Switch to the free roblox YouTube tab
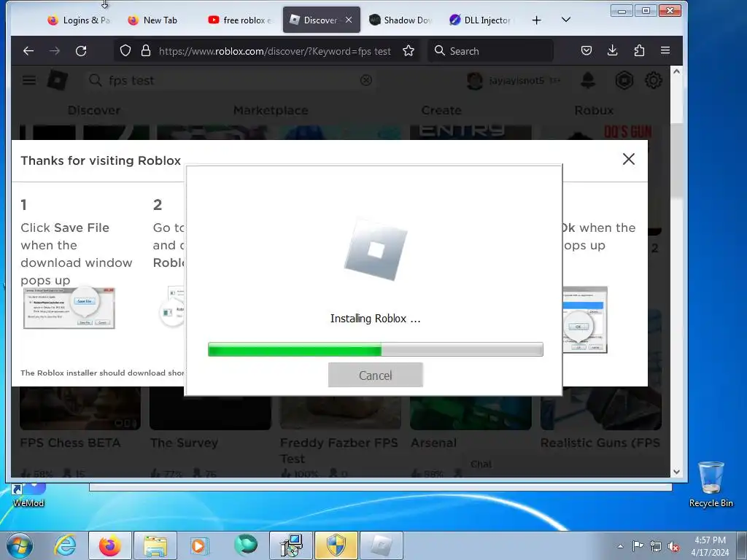747x560 pixels. 239,20
